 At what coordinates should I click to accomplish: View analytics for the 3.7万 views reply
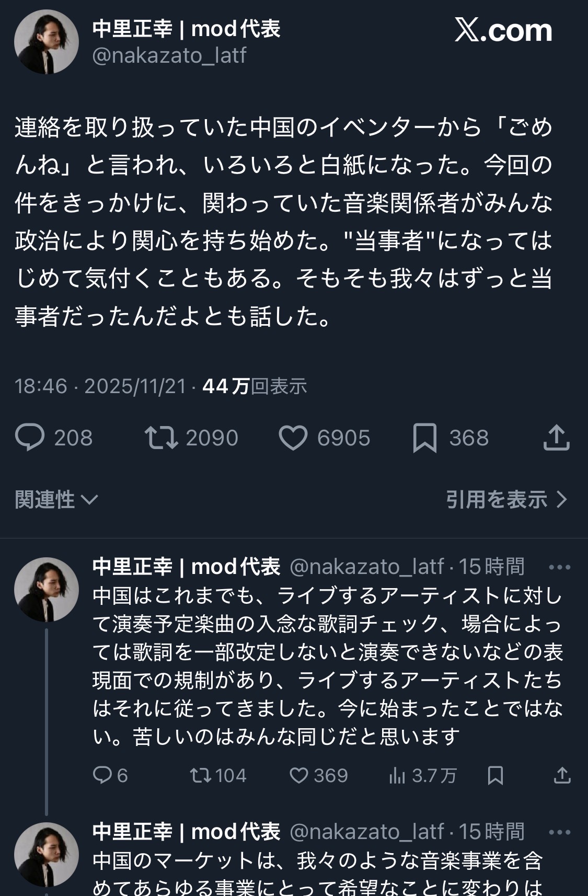point(397,775)
